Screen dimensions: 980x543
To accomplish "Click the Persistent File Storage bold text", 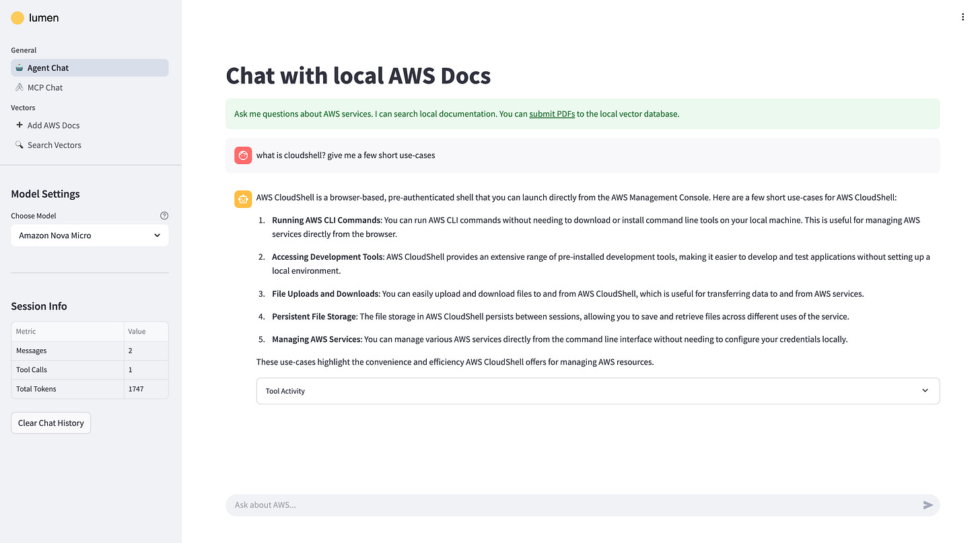I will 314,316.
